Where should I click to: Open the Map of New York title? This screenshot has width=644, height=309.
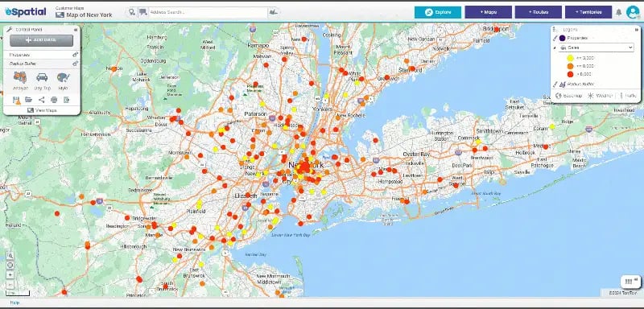pyautogui.click(x=89, y=15)
